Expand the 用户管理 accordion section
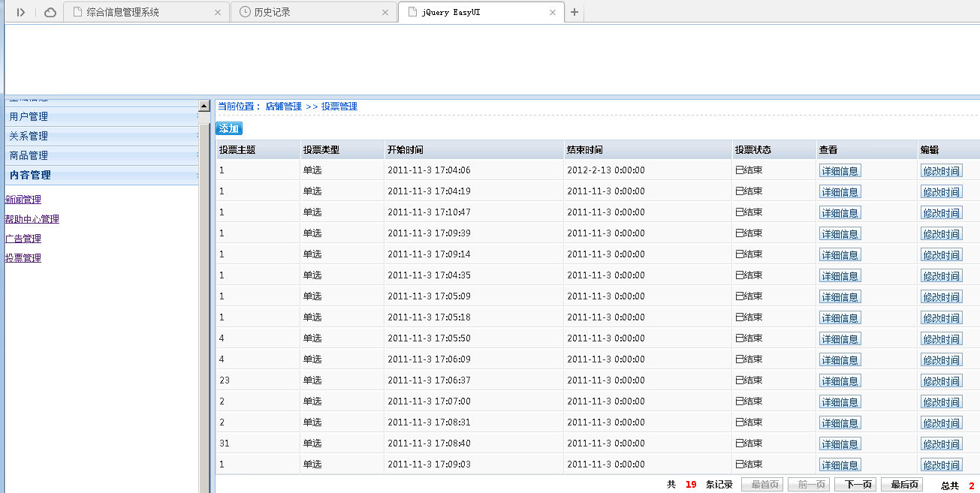This screenshot has height=493, width=980. click(101, 117)
